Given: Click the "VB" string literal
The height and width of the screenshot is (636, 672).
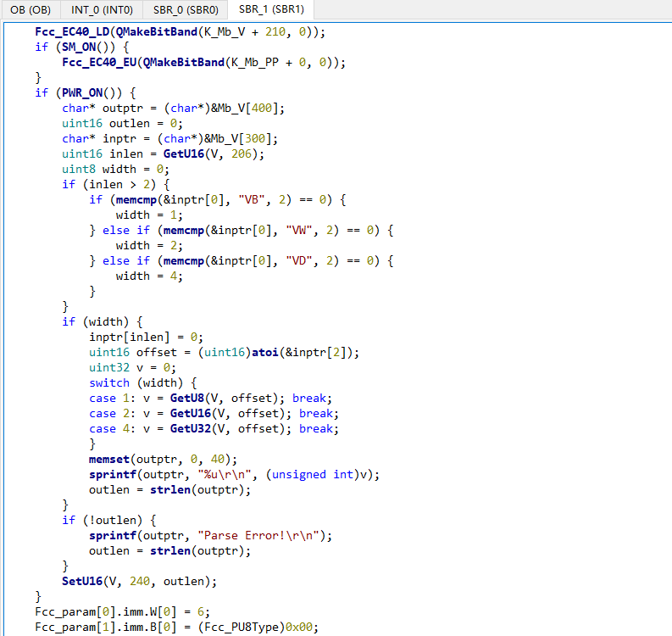Looking at the screenshot, I should 251,200.
